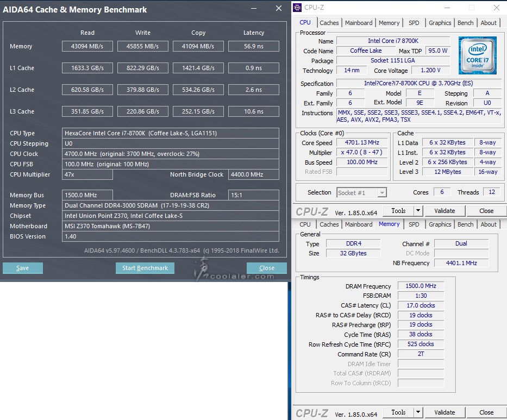Open SPD tab in upper CPU-Z
The width and height of the screenshot is (507, 420).
(414, 23)
